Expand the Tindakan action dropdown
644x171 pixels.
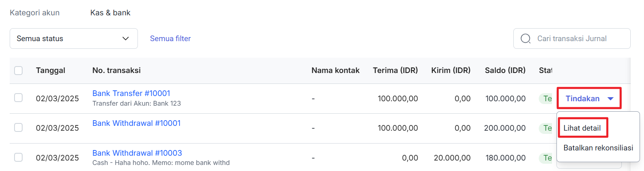pyautogui.click(x=589, y=98)
